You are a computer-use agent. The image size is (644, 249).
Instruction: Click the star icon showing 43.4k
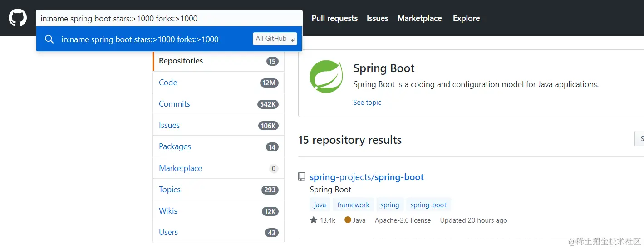pyautogui.click(x=314, y=220)
